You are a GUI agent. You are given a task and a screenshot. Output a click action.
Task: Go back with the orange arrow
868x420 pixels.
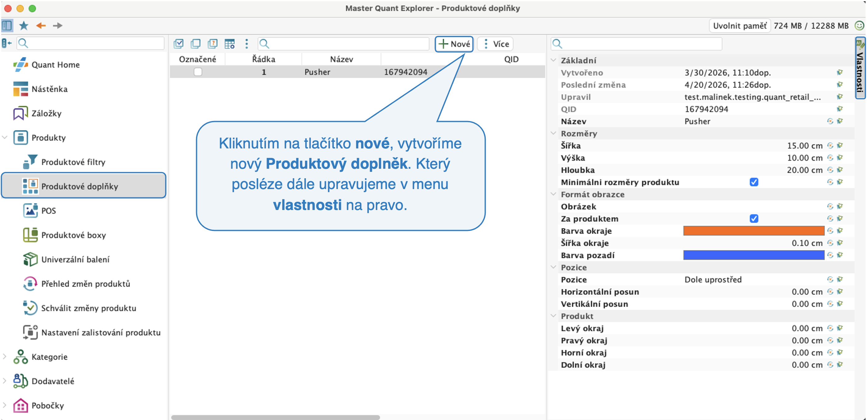(x=41, y=25)
